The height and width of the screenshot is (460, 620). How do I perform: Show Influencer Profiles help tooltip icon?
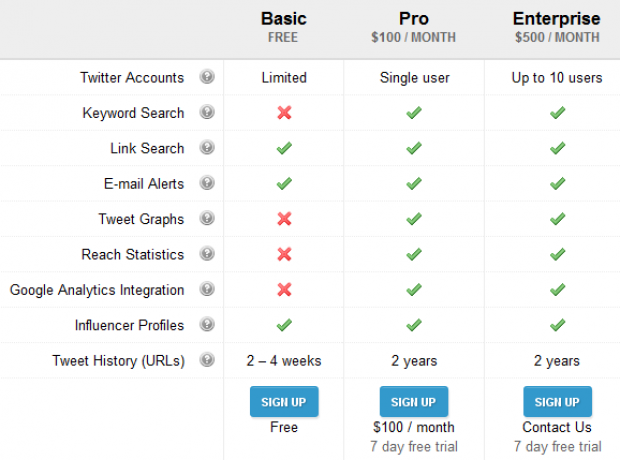click(207, 324)
